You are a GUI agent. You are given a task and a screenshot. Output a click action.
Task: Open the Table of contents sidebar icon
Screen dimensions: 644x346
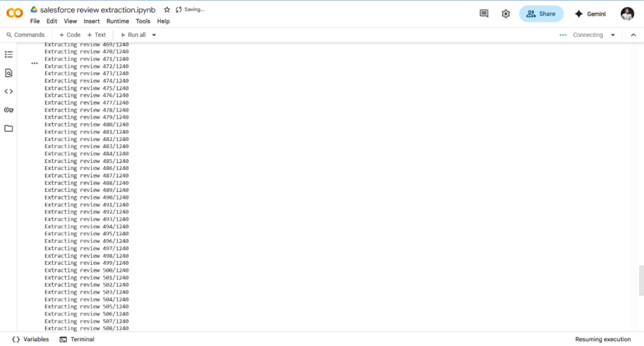(9, 55)
